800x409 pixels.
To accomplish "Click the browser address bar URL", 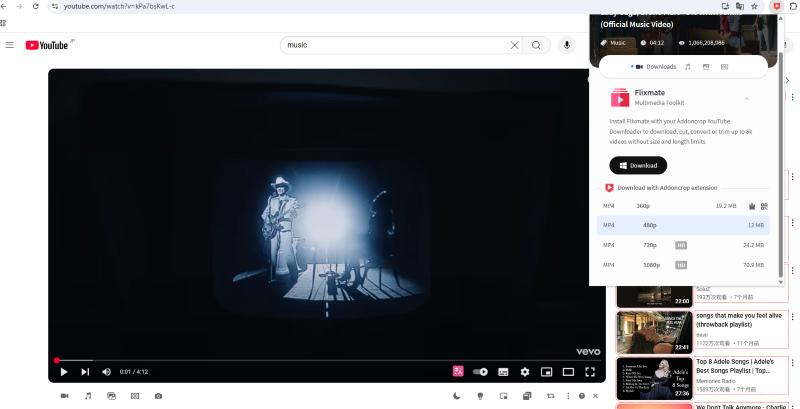I will click(119, 6).
